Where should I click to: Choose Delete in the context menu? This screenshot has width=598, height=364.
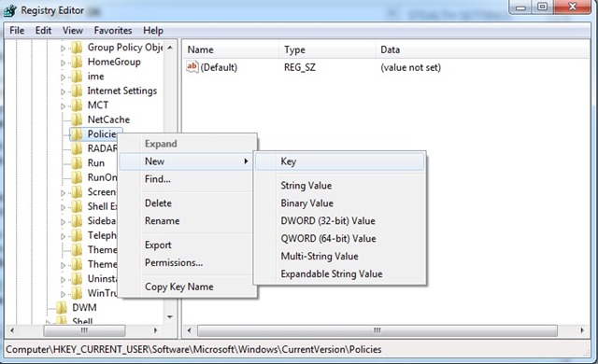[185, 203]
